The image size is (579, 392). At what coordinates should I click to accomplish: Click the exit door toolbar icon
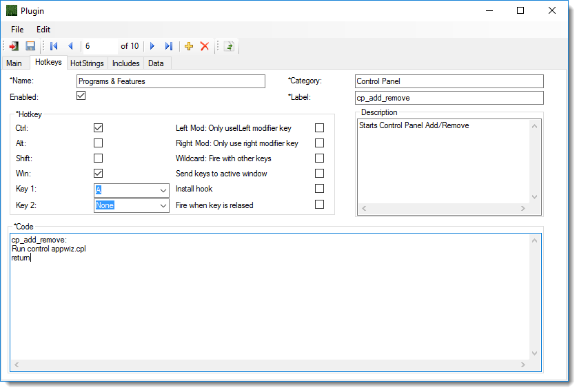pos(14,46)
